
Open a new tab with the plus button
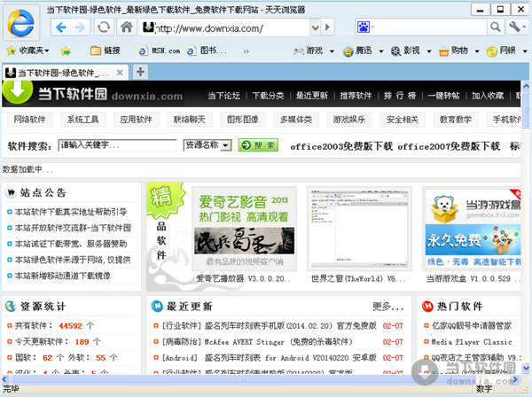[x=140, y=72]
